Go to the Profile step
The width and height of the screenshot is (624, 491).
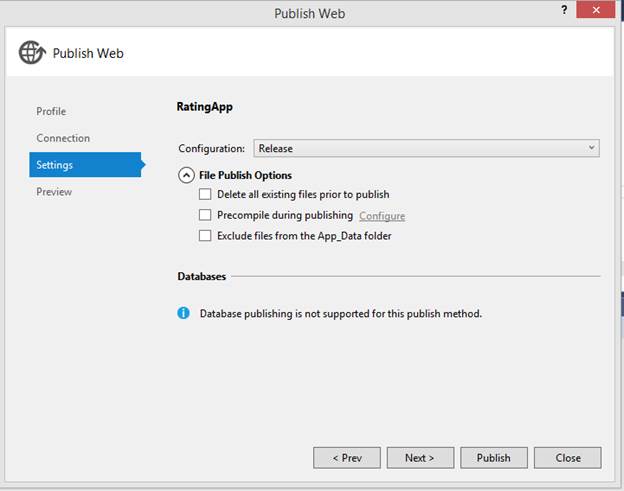[51, 111]
